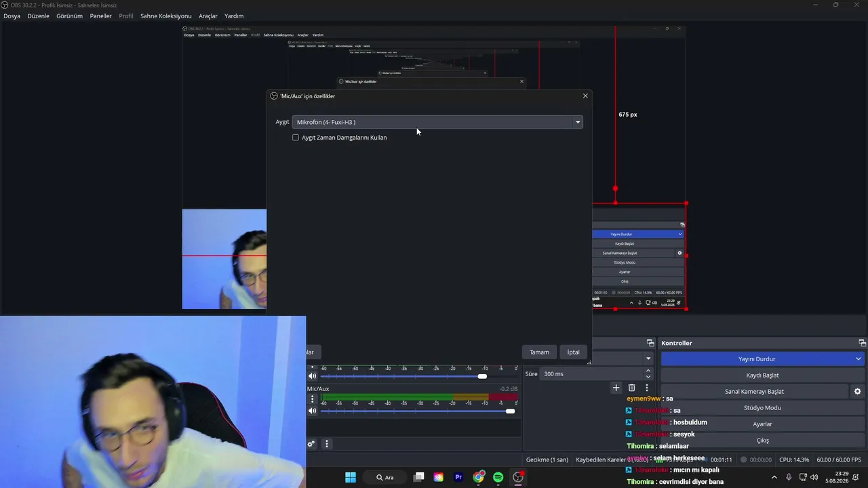Click the upper channel's volume slider handle
The image size is (868, 488).
[x=482, y=376]
